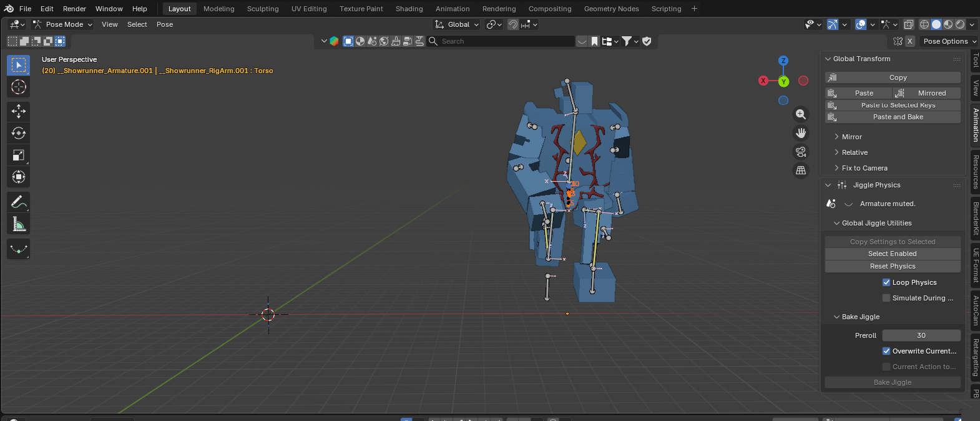Switch to solid viewport shading

(936, 24)
